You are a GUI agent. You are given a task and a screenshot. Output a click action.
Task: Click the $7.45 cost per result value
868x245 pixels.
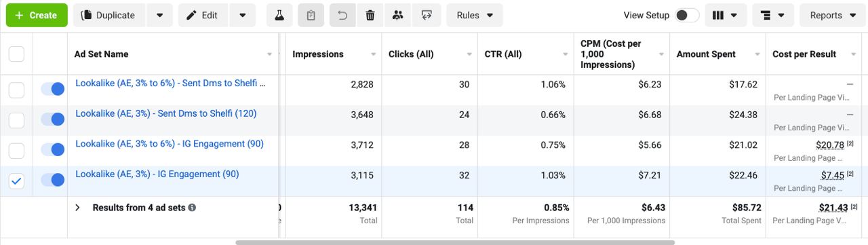[833, 175]
